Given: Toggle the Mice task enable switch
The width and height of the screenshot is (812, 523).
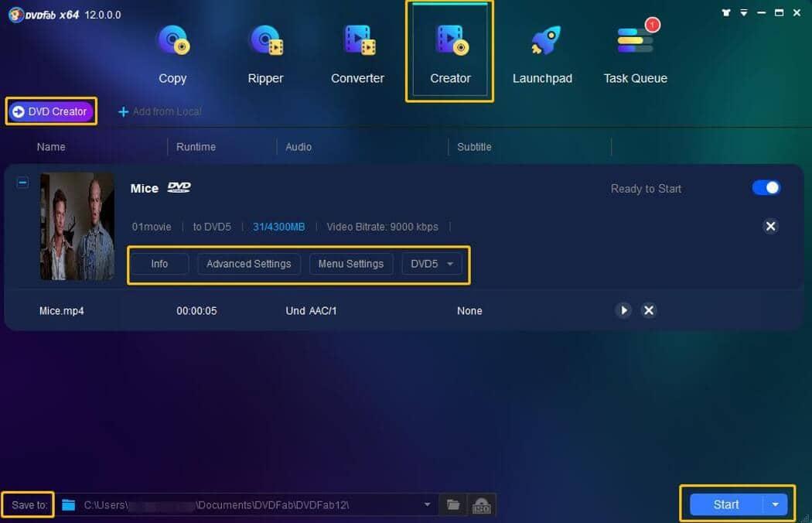Looking at the screenshot, I should click(x=766, y=188).
